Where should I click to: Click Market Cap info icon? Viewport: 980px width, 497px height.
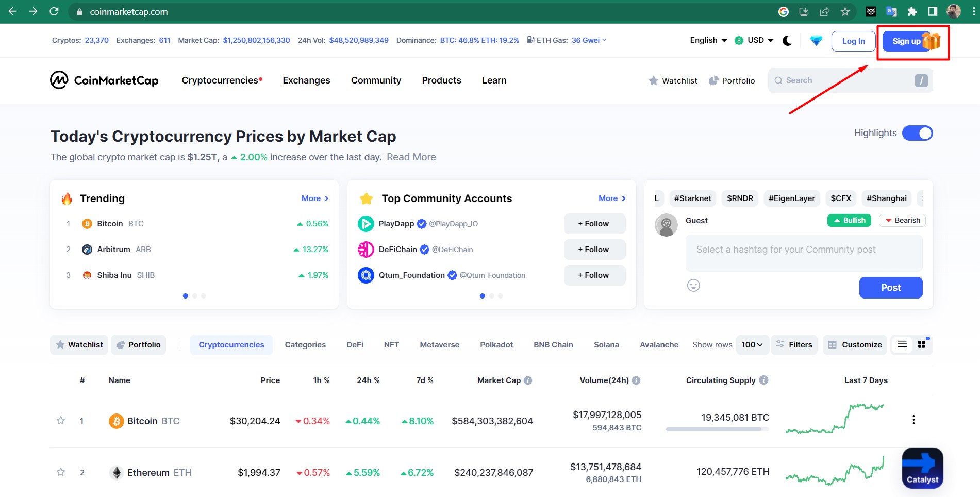[x=528, y=380]
